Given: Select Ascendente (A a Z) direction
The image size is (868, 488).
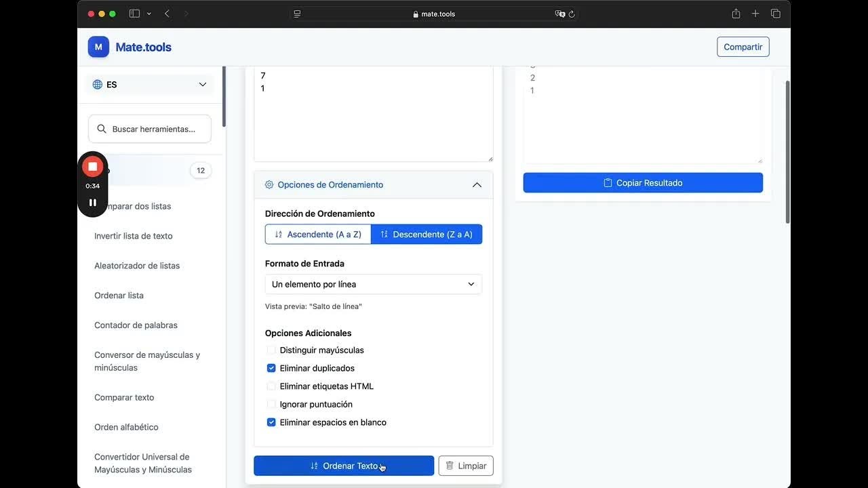Looking at the screenshot, I should pos(318,235).
